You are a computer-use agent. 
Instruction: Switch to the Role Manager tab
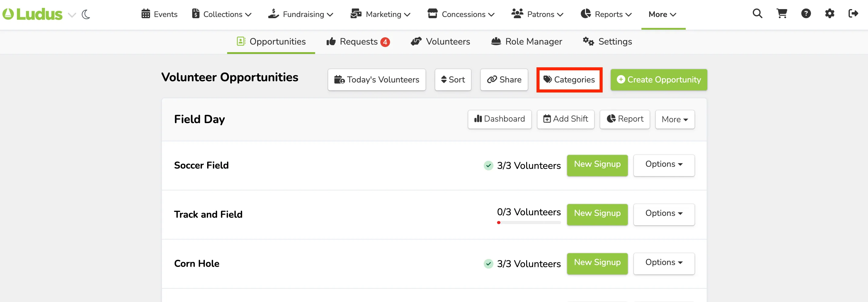tap(527, 42)
